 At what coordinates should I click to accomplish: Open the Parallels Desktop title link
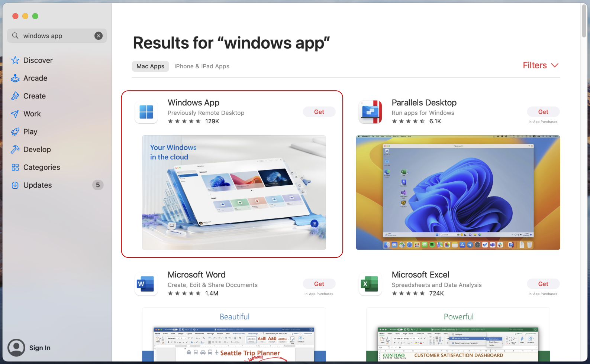pos(424,103)
